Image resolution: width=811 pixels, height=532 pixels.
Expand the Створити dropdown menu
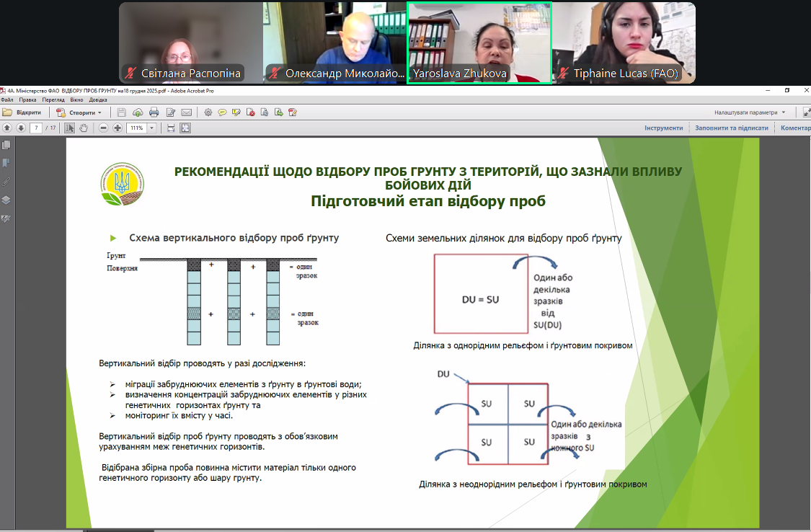pyautogui.click(x=99, y=113)
